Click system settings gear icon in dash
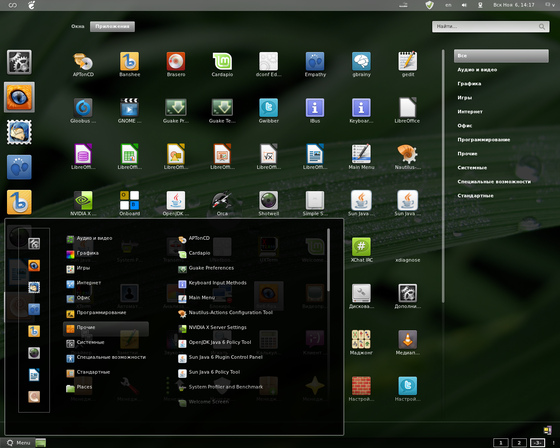 tap(19, 62)
